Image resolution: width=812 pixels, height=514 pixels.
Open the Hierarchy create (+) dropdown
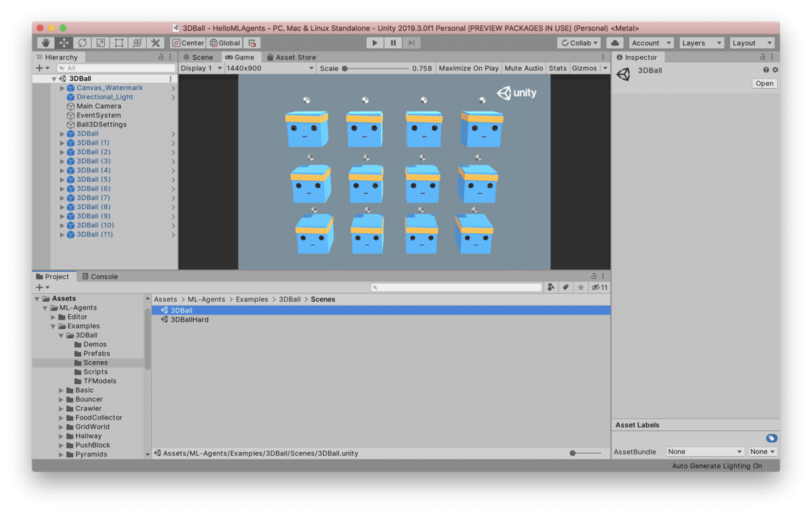(43, 68)
